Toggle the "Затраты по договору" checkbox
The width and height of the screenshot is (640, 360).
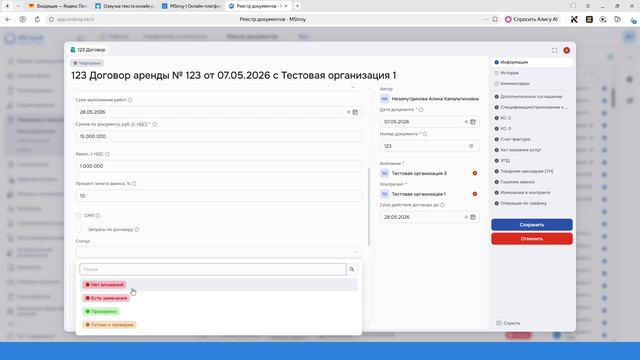[79, 230]
